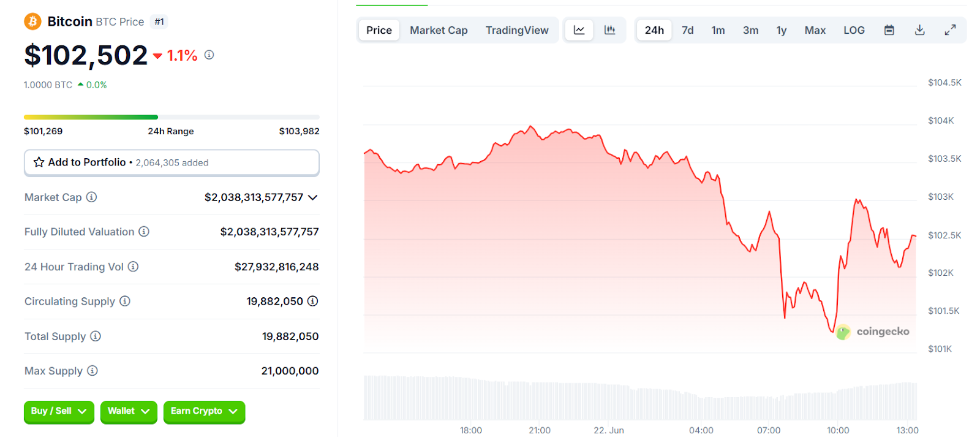980x437 pixels.
Task: Click the $103,982 range high value
Action: [x=299, y=131]
